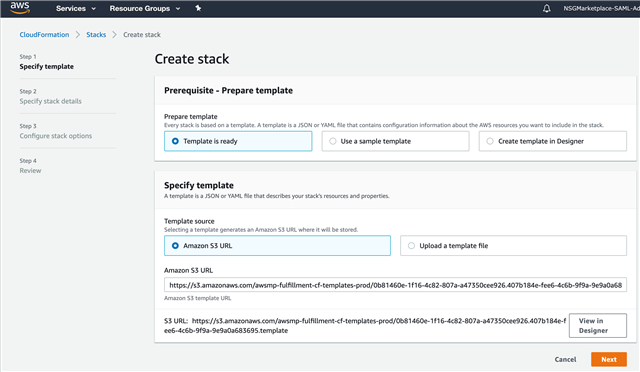Screen dimensions: 640x372
Task: Click the orange Next button
Action: coord(609,359)
